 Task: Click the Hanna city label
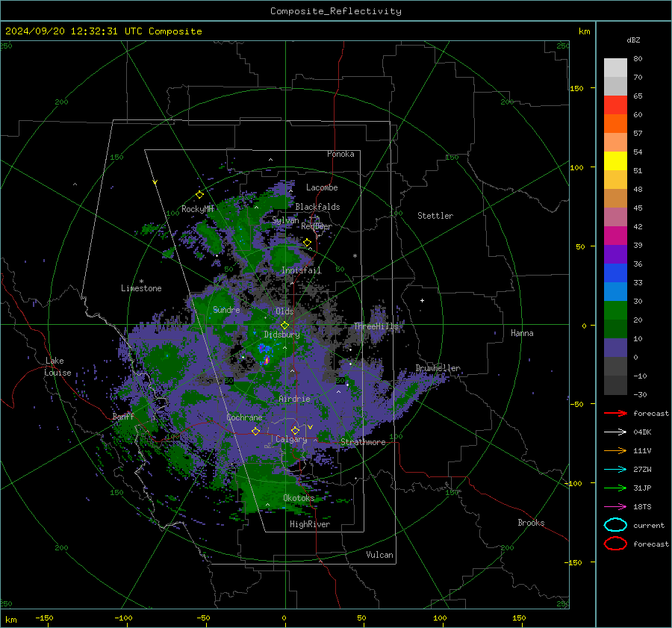522,333
